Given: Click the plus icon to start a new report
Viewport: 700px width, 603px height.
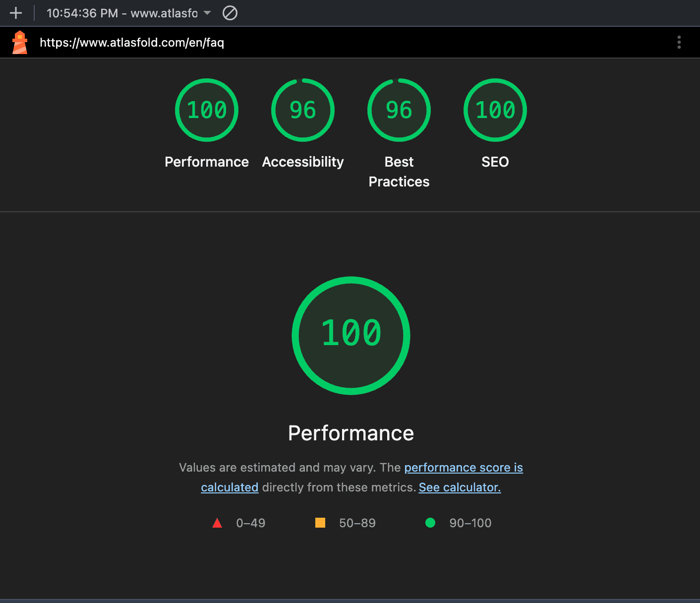Looking at the screenshot, I should pyautogui.click(x=16, y=13).
